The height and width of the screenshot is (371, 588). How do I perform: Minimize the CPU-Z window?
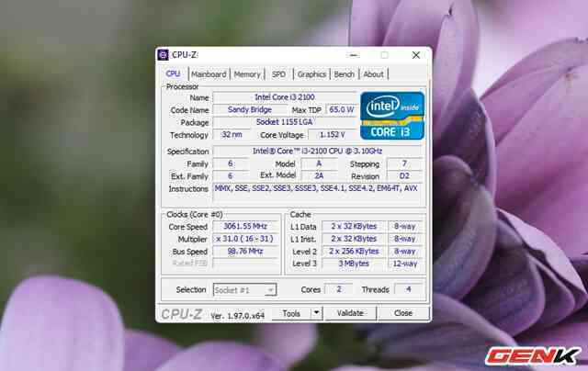(x=353, y=55)
